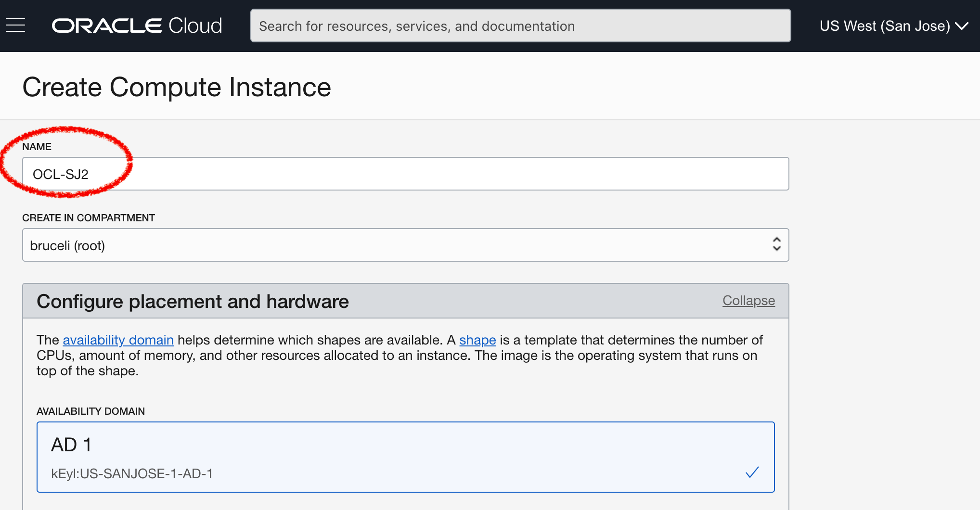Click the Oracle Cloud logo
This screenshot has height=510, width=980.
(x=137, y=25)
